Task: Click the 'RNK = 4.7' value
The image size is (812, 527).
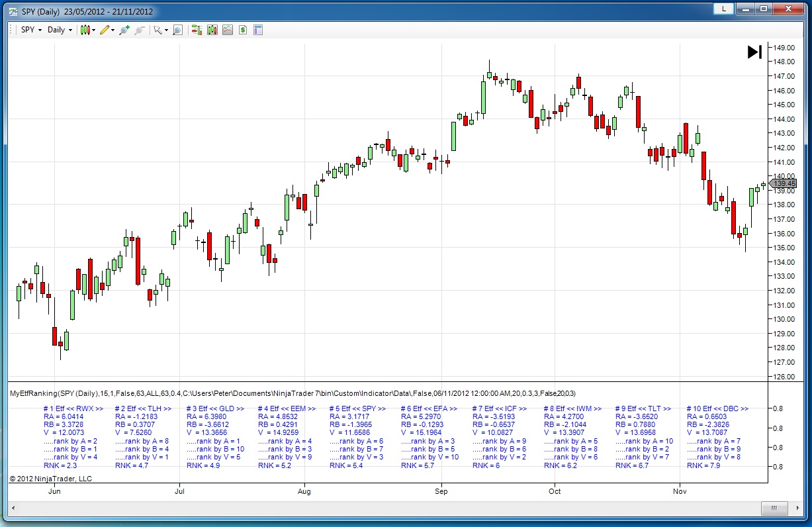Action: point(132,465)
